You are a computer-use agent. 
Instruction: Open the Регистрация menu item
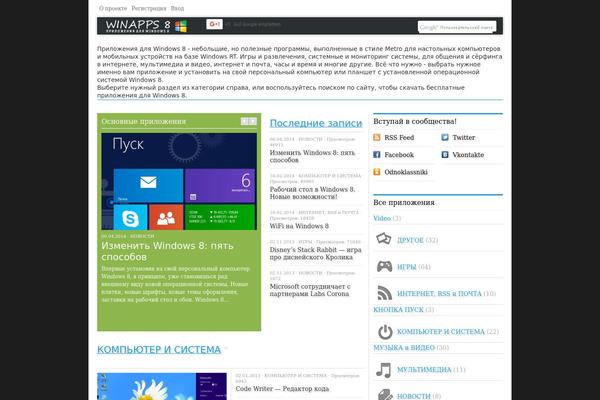149,8
